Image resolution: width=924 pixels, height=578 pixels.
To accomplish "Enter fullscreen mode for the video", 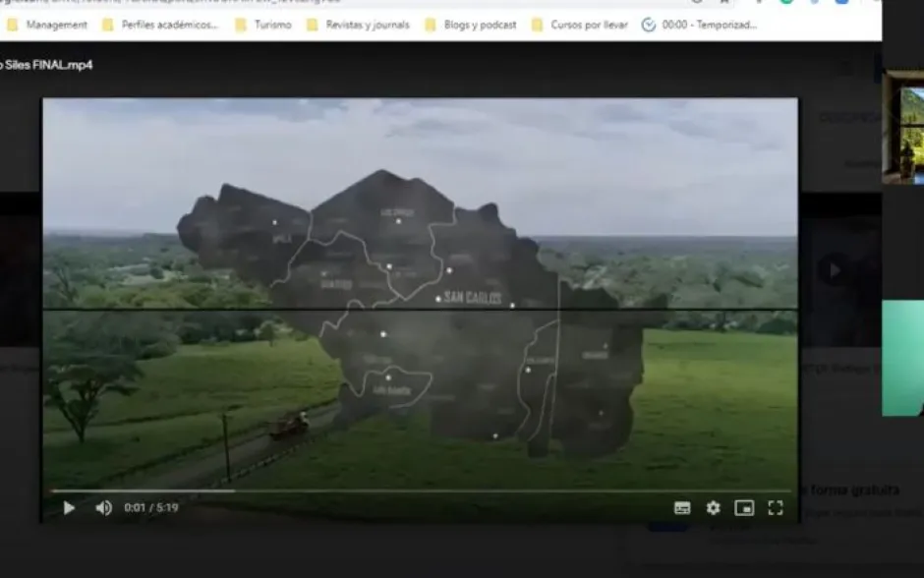I will point(775,508).
